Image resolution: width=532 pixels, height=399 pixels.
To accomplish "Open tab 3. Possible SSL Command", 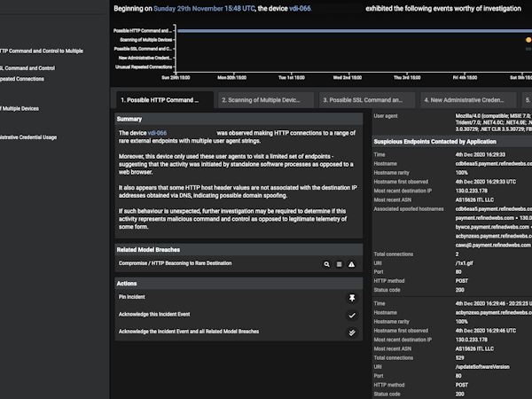I will (367, 100).
